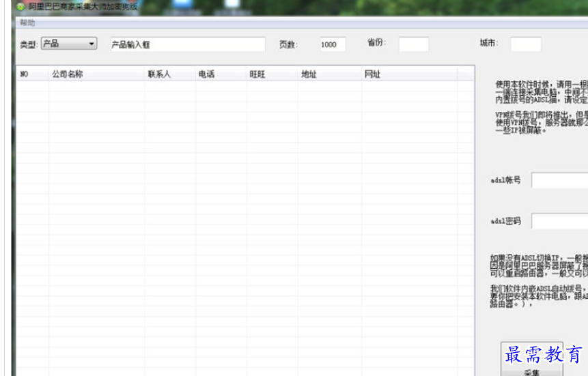588x376 pixels.
Task: Focus the 产品输入框 text field
Action: click(188, 44)
